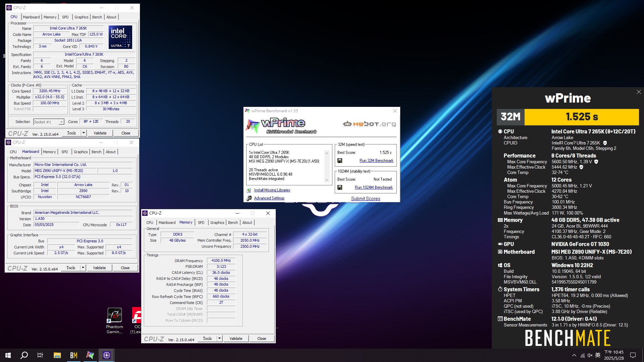Click Tools button in Memory CPU-Z window

(x=207, y=339)
